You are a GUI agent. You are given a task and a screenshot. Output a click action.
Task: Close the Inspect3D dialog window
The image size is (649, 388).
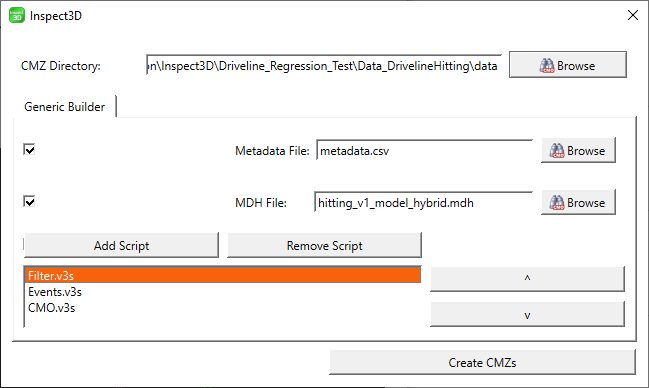point(632,15)
